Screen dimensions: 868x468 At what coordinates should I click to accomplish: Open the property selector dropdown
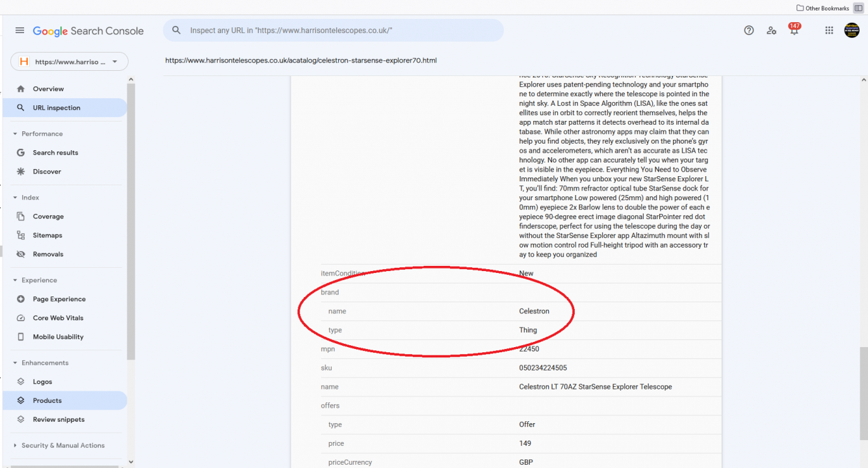pyautogui.click(x=70, y=62)
